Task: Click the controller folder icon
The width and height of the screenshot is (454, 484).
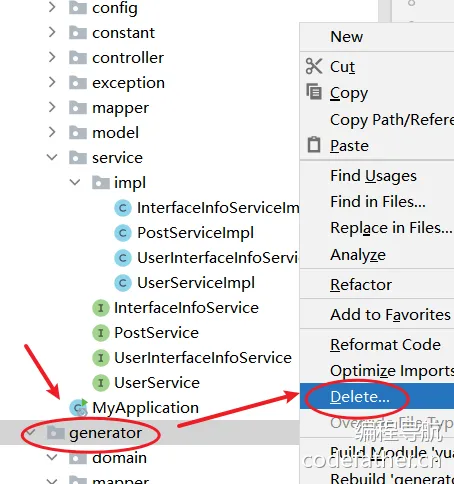Action: tap(78, 57)
